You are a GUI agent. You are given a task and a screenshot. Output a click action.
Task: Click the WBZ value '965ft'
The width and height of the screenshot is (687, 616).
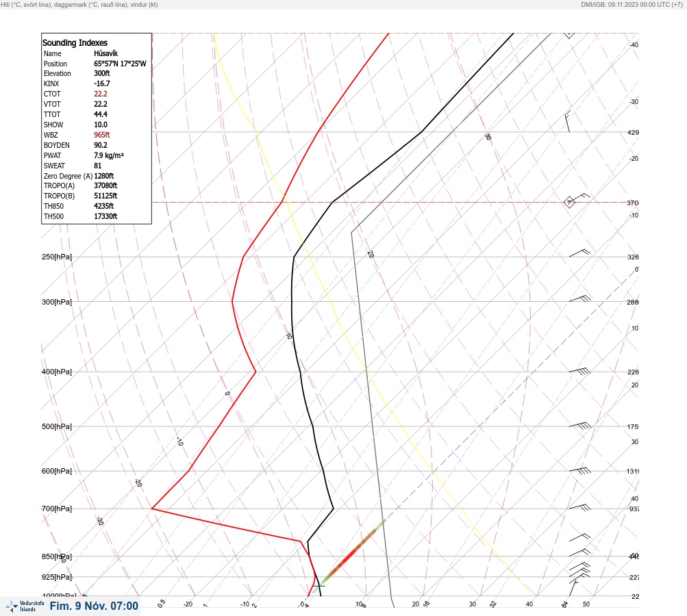[x=101, y=135]
